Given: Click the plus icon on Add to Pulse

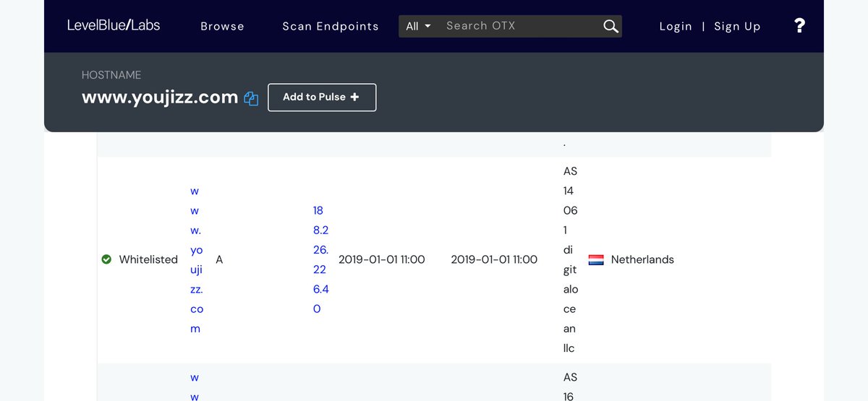Looking at the screenshot, I should point(354,97).
